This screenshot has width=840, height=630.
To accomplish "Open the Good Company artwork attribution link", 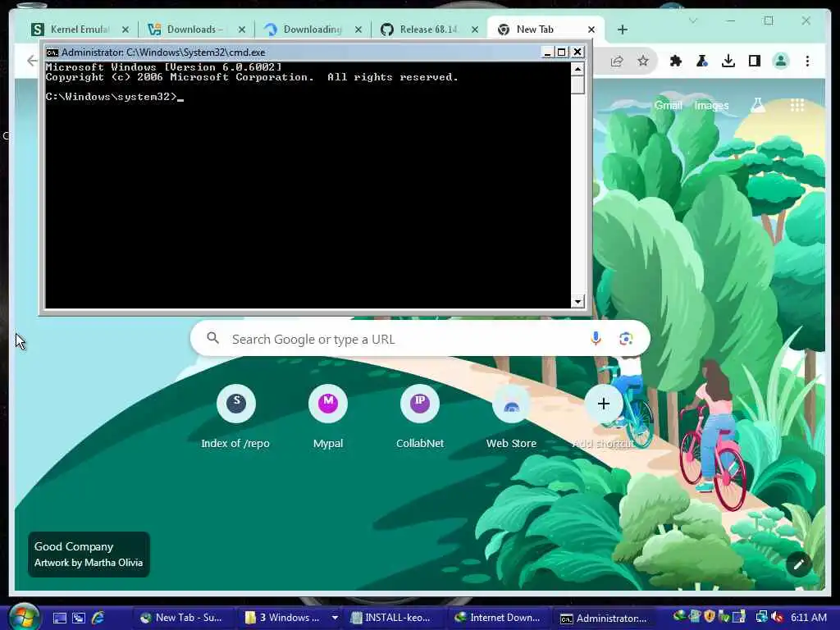I will click(x=89, y=554).
